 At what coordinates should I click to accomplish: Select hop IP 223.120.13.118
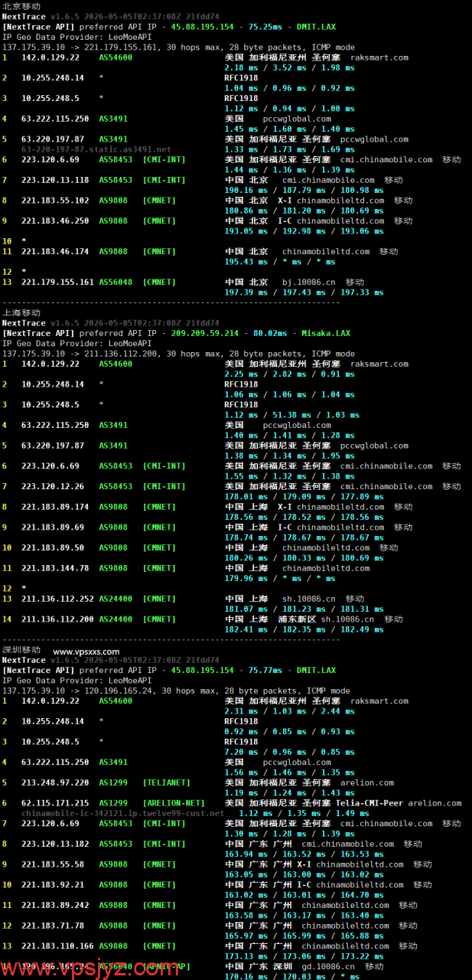point(55,180)
